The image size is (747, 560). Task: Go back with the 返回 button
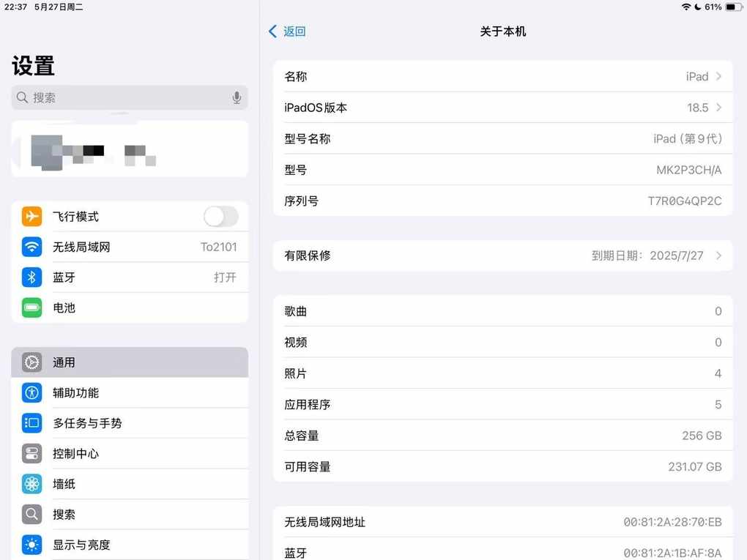pos(287,31)
